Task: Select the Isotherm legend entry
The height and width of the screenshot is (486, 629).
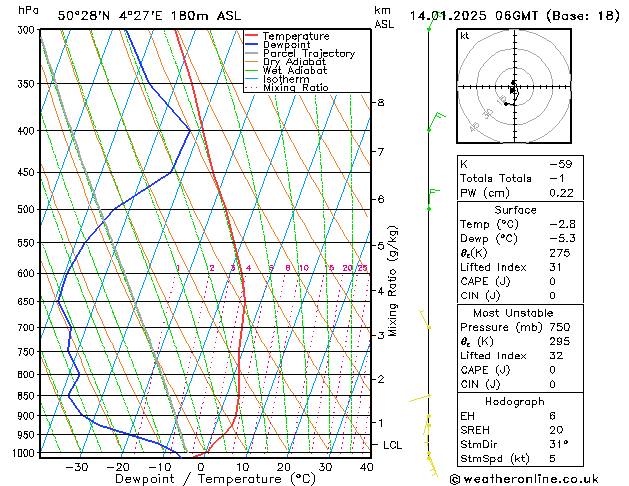Action: (x=289, y=79)
